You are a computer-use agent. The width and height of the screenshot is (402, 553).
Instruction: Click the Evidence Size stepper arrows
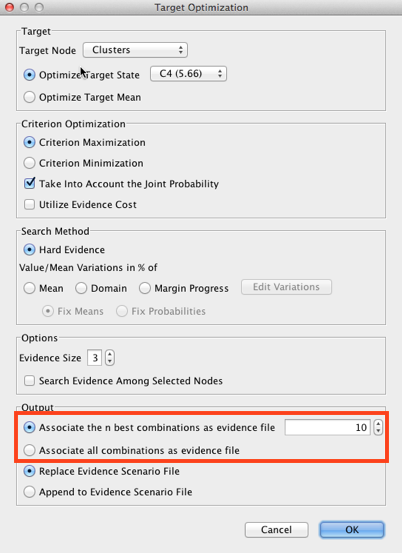pyautogui.click(x=110, y=358)
